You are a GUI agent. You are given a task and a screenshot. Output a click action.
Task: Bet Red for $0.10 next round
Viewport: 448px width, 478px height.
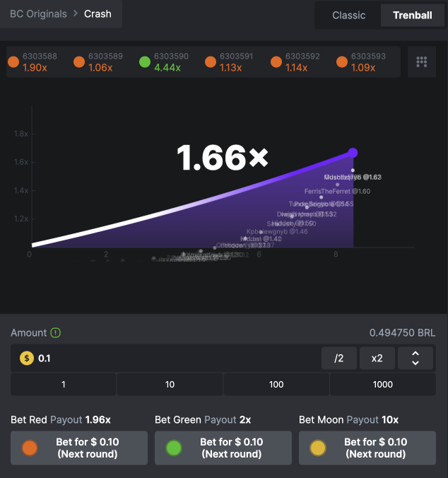coord(79,448)
